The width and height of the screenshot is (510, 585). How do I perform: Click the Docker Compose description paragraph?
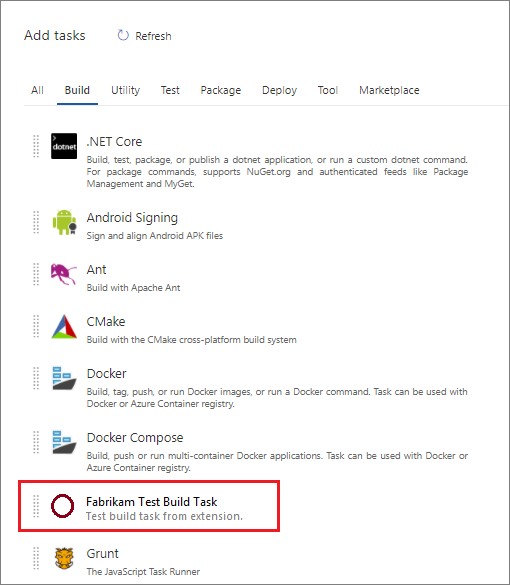point(277,462)
